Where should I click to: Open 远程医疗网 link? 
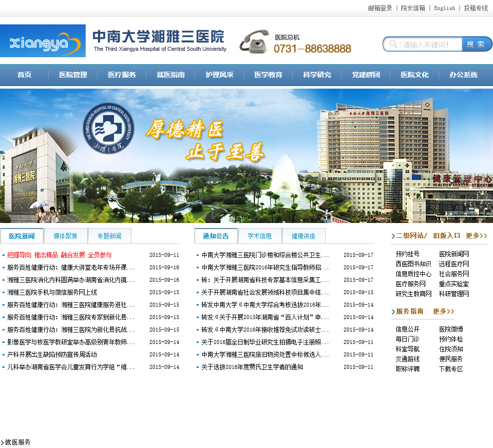[x=454, y=264]
